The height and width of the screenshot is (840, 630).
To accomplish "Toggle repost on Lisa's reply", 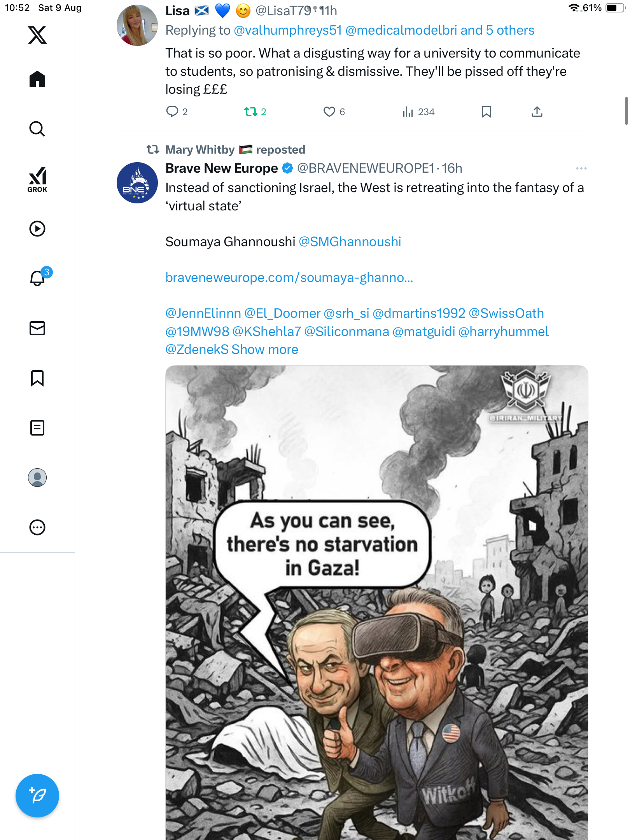I will pos(250,112).
